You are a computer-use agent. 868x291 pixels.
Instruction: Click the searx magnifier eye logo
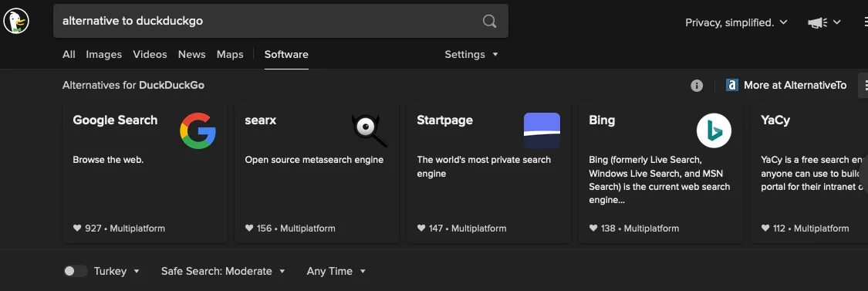(x=370, y=130)
